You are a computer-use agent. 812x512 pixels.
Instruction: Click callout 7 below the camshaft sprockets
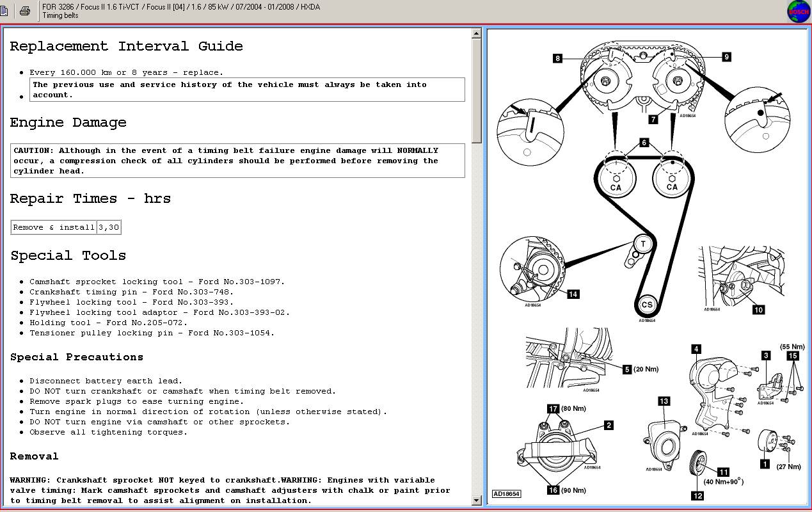[x=653, y=119]
